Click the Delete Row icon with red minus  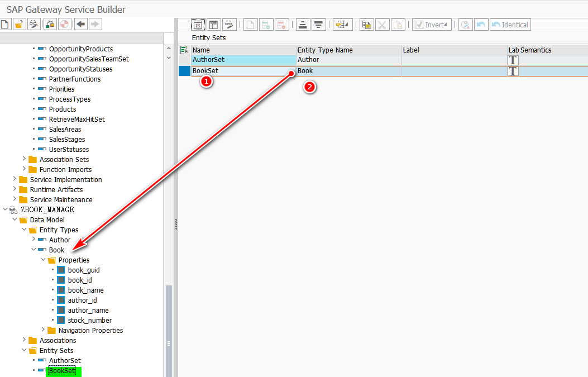281,25
